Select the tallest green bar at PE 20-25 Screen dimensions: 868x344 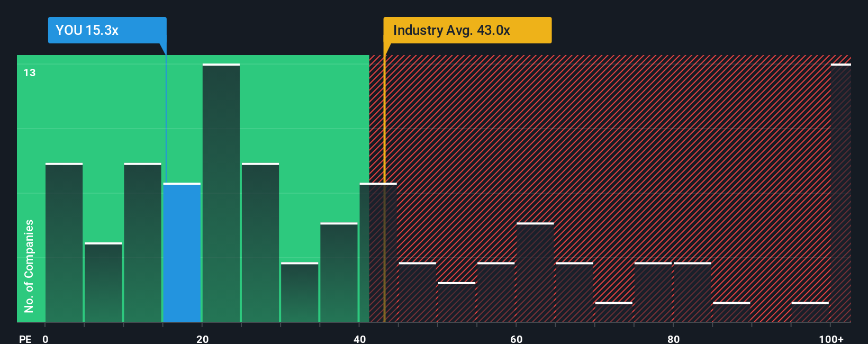coord(221,193)
